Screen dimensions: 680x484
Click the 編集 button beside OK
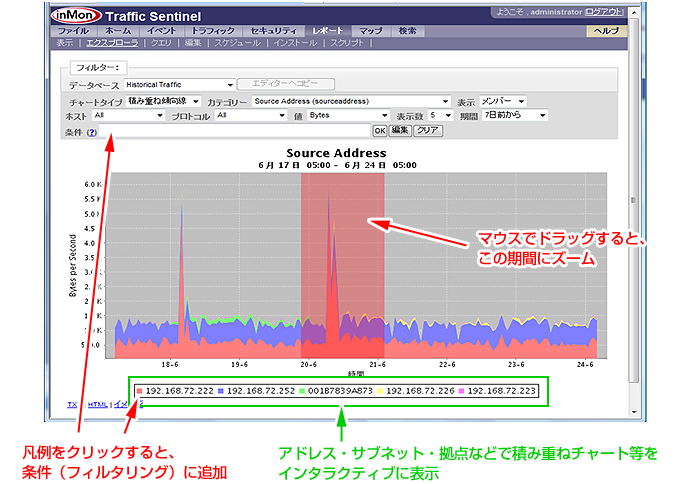tap(400, 131)
